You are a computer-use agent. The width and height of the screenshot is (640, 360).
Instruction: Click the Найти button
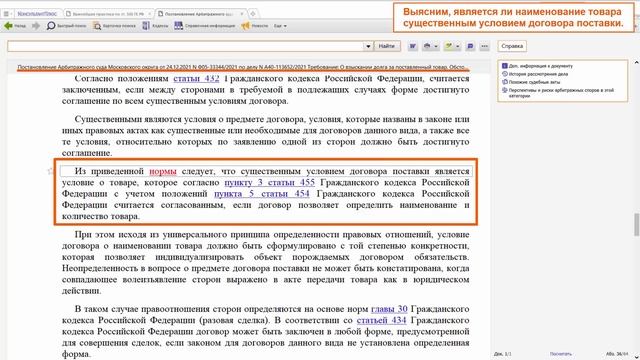point(387,46)
